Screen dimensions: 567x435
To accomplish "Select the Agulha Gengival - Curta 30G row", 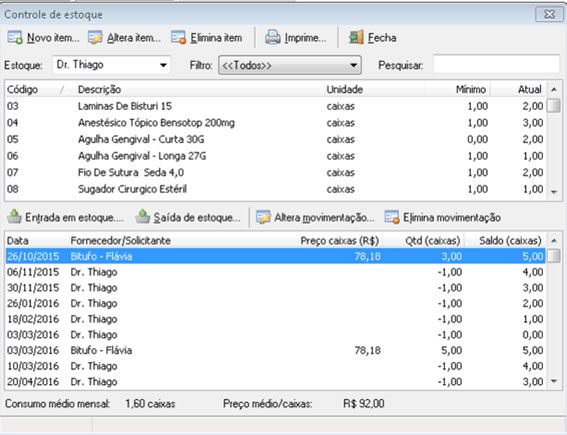I will coord(275,139).
